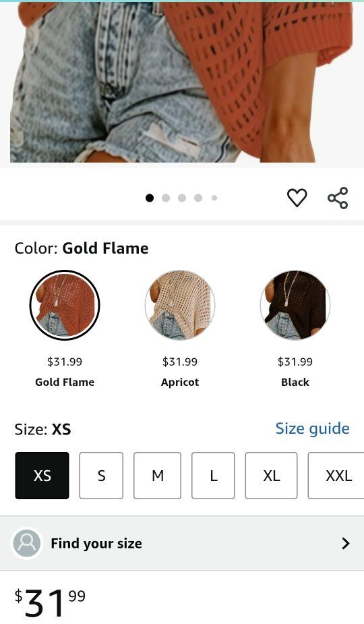Open the Size guide link
364x624 pixels.
[313, 428]
